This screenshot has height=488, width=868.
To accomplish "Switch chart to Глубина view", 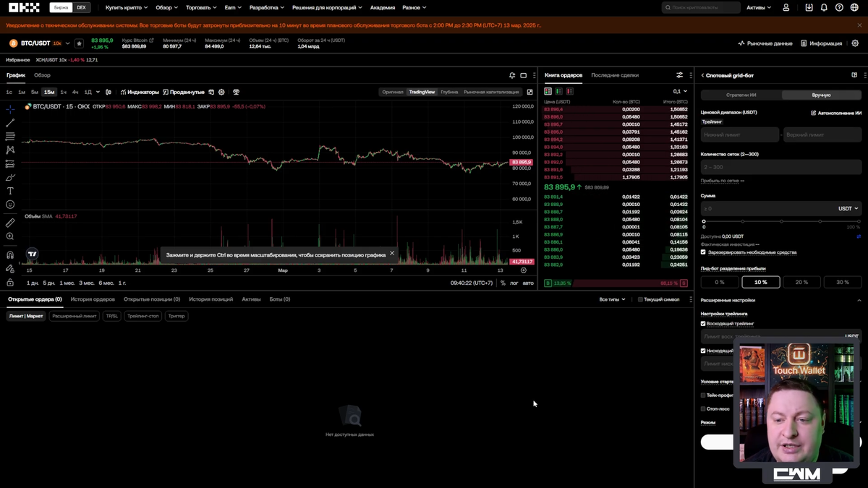I will tap(449, 92).
